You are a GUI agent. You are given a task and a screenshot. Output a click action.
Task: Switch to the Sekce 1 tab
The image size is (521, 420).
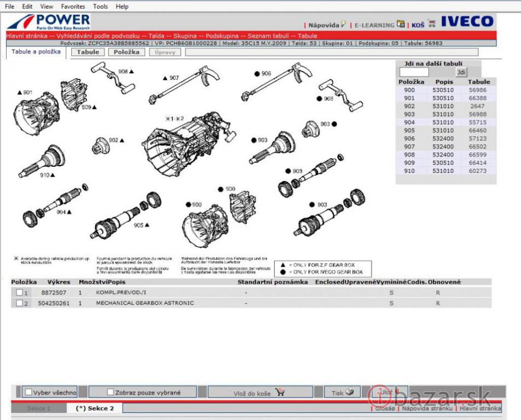(x=39, y=409)
